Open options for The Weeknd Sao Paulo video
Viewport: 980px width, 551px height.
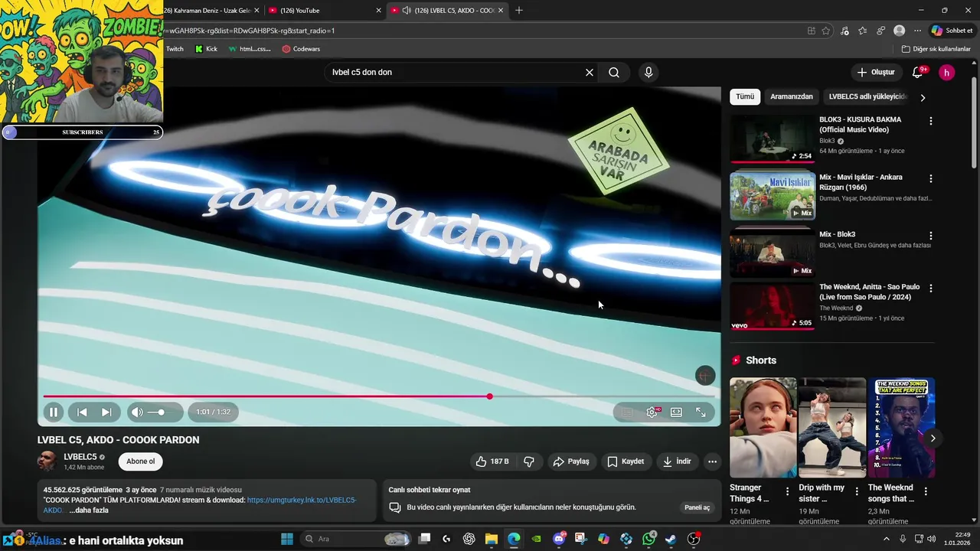[931, 289]
